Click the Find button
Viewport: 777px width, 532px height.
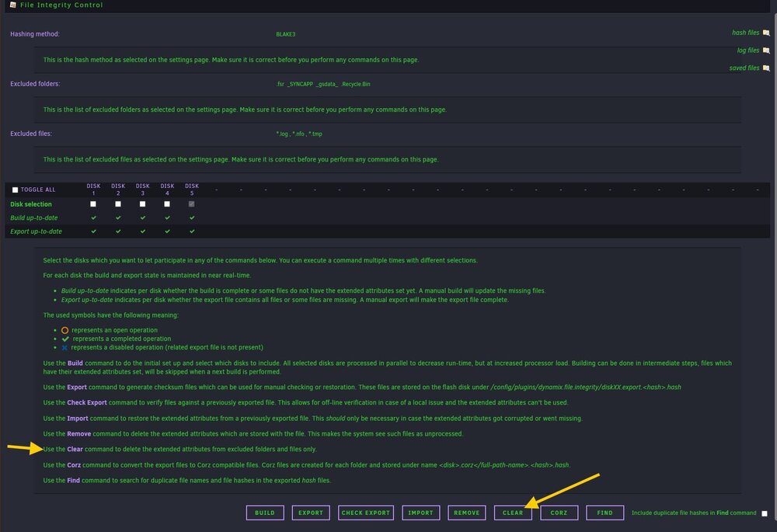(605, 513)
